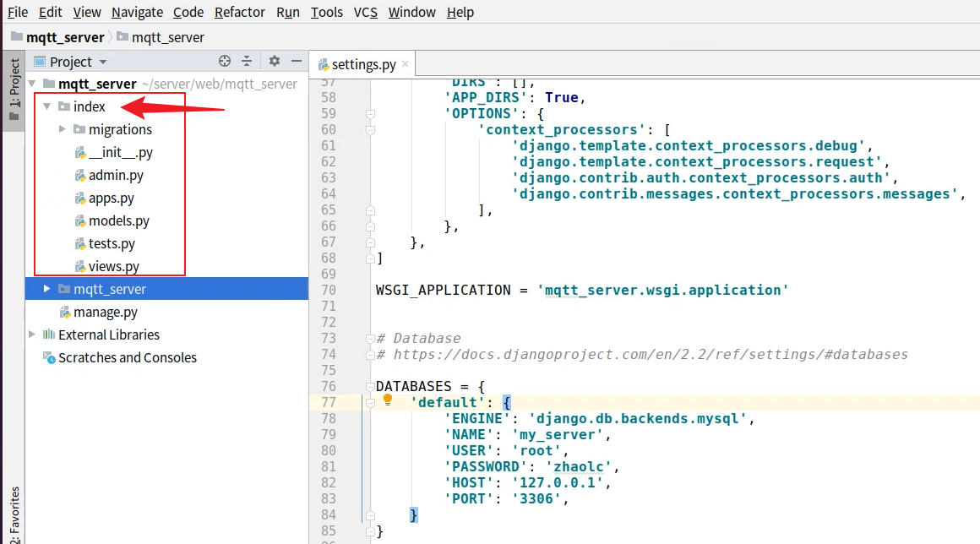Screen dimensions: 980x544
Task: Click the migrations folder icon
Action: tap(79, 129)
